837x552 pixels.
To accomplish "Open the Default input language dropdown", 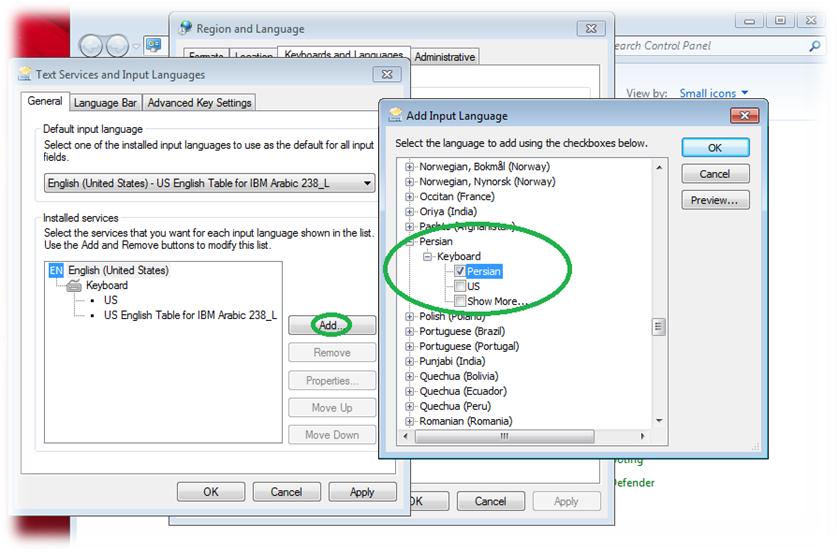I will [209, 183].
